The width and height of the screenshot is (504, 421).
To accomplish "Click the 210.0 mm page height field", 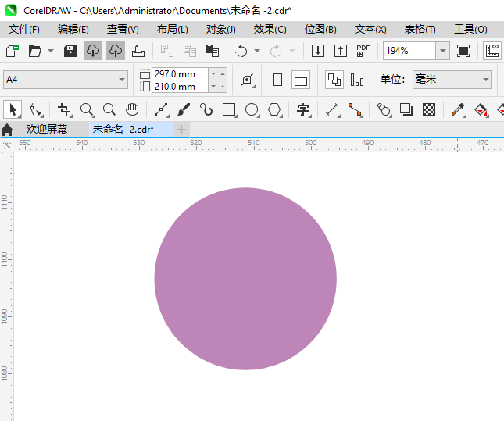I will coord(180,87).
